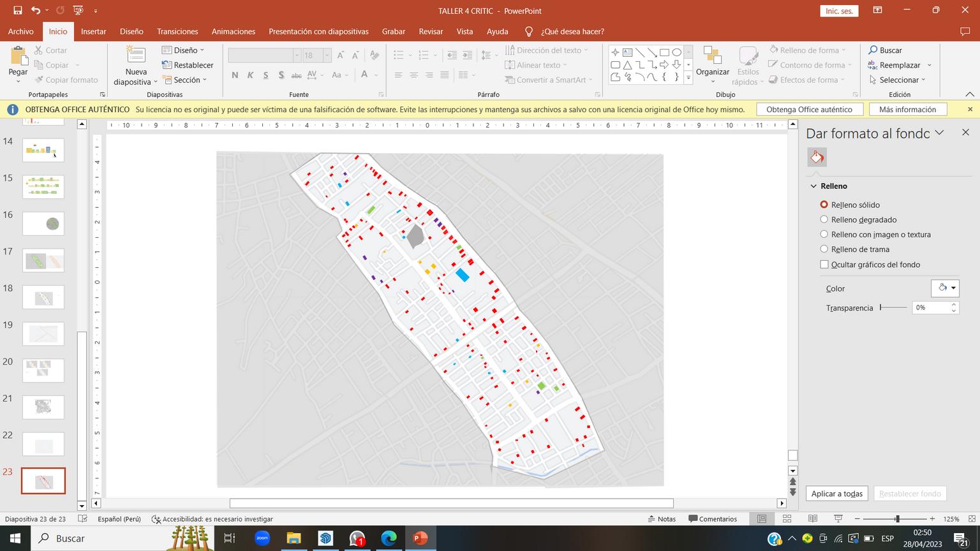Screen dimensions: 980x551
Task: Expand the Seleccionar dropdown in Edición
Action: click(898, 80)
